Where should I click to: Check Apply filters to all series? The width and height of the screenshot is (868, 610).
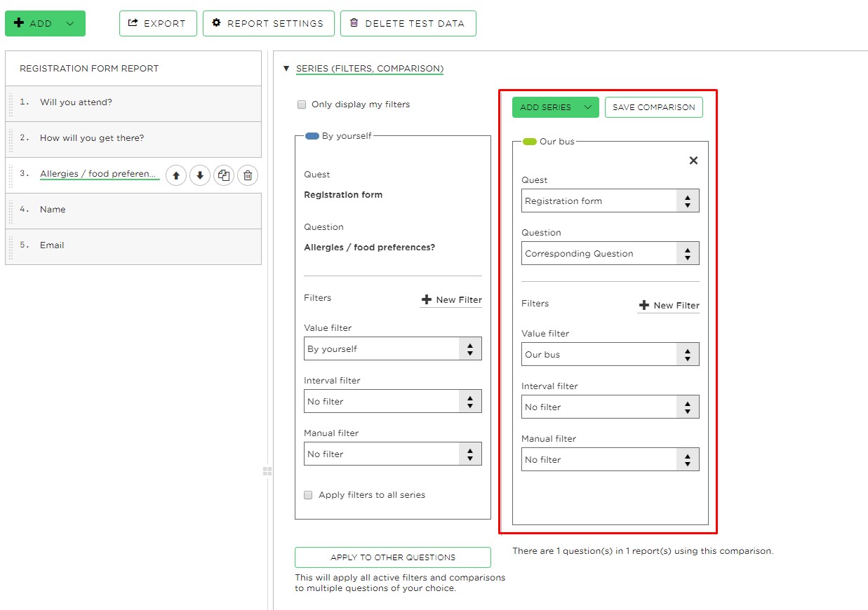tap(308, 495)
